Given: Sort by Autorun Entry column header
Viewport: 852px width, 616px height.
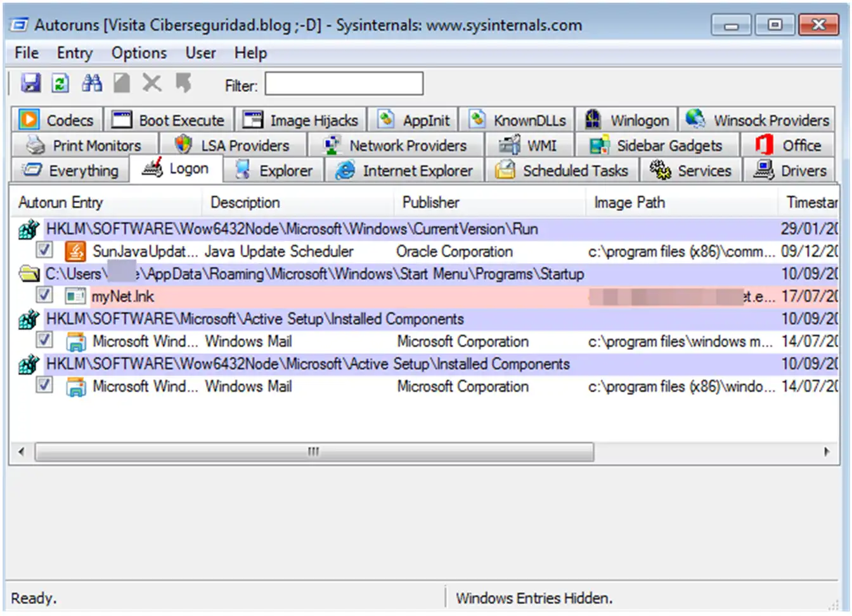Looking at the screenshot, I should tap(106, 202).
